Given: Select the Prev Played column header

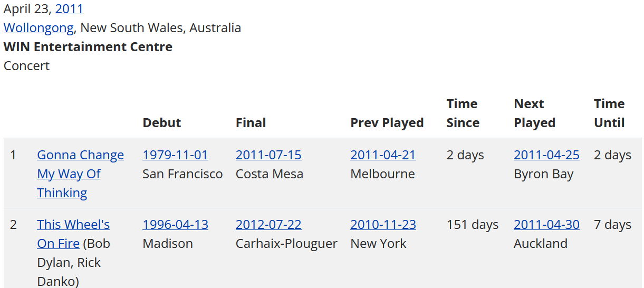Looking at the screenshot, I should pyautogui.click(x=387, y=123).
